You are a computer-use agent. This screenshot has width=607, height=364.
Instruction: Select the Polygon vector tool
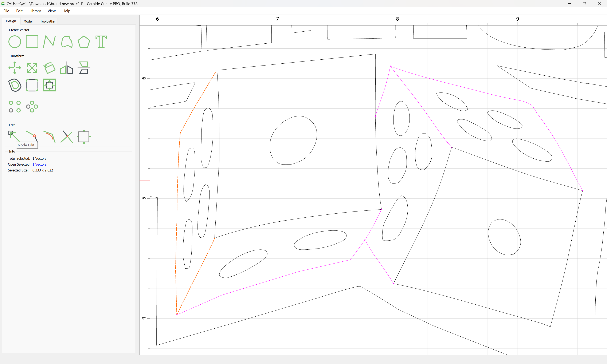84,42
